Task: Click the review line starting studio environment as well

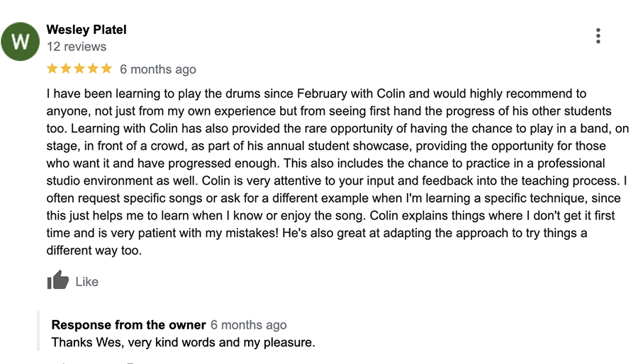Action: tap(337, 181)
